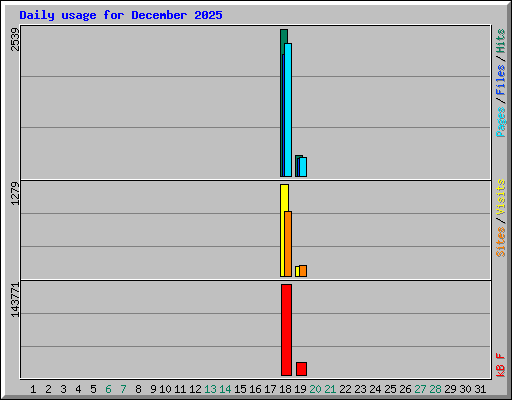
Task: Click day 30 on the x-axis
Action: (465, 389)
